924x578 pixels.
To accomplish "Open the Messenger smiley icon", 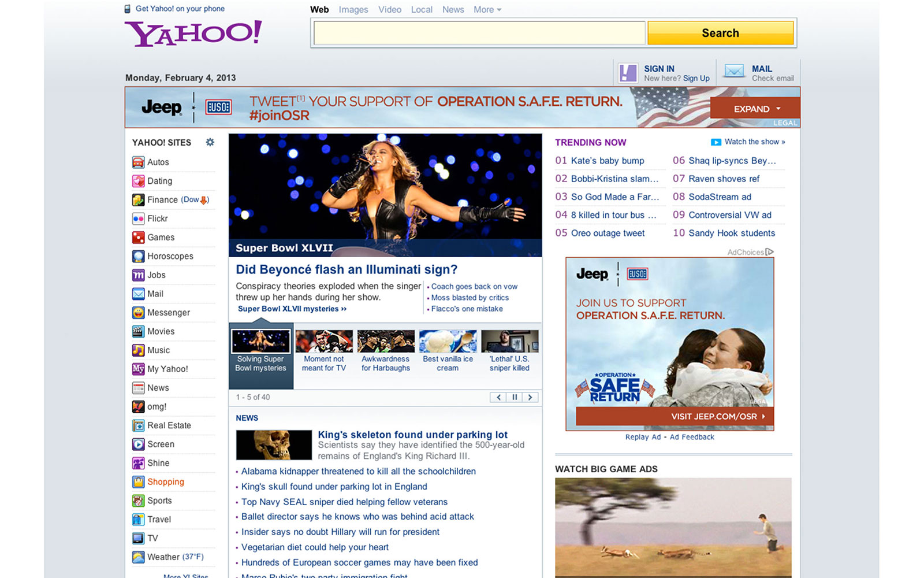I will (138, 313).
